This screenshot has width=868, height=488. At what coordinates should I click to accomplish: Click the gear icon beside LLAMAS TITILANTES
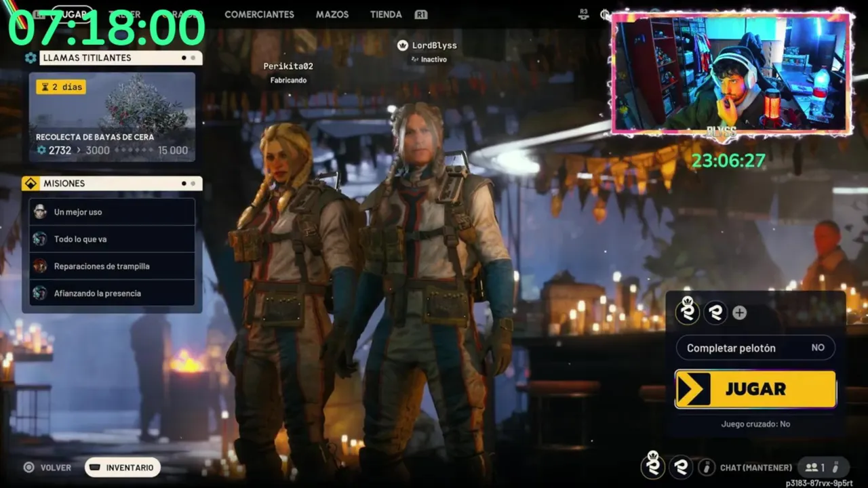(x=31, y=58)
